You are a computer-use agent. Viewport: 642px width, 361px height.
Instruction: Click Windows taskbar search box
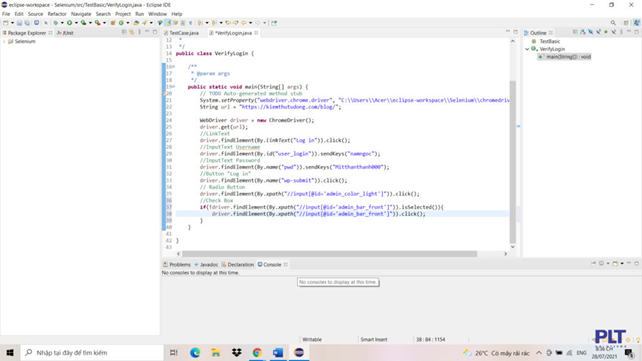pos(92,352)
